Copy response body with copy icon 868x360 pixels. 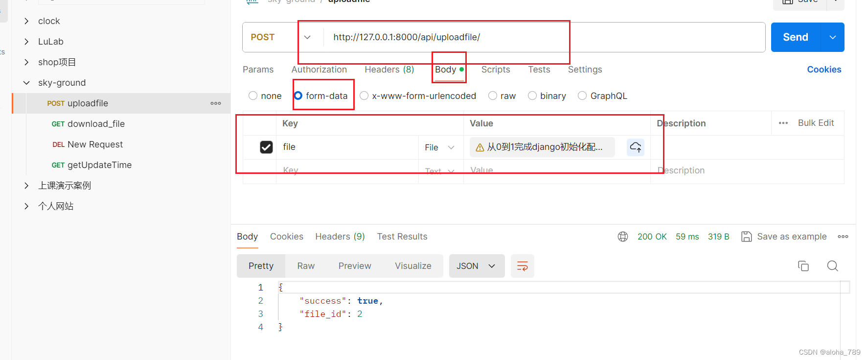pyautogui.click(x=803, y=266)
